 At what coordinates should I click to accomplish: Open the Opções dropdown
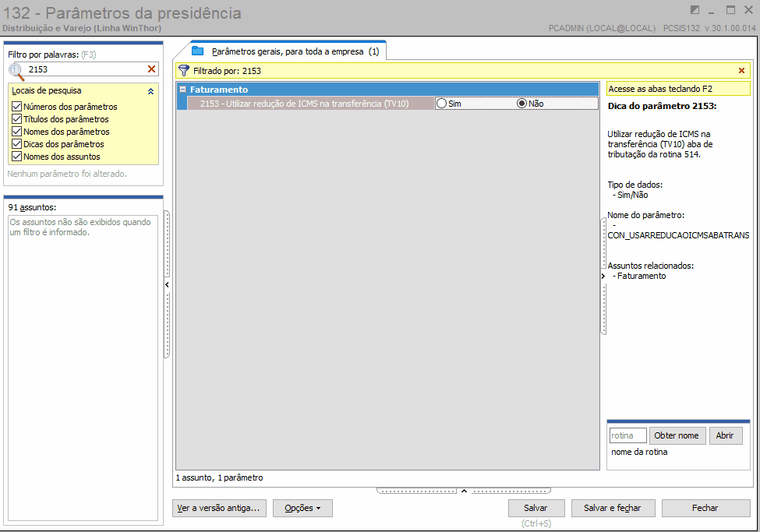[x=302, y=508]
